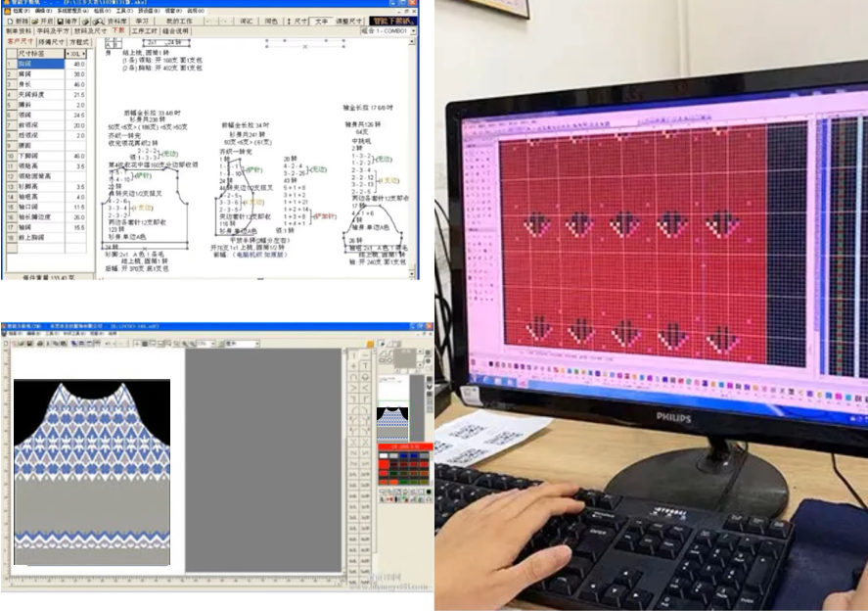Switch to the 组合说明 tab
Image resolution: width=868 pixels, height=611 pixels.
[x=175, y=31]
